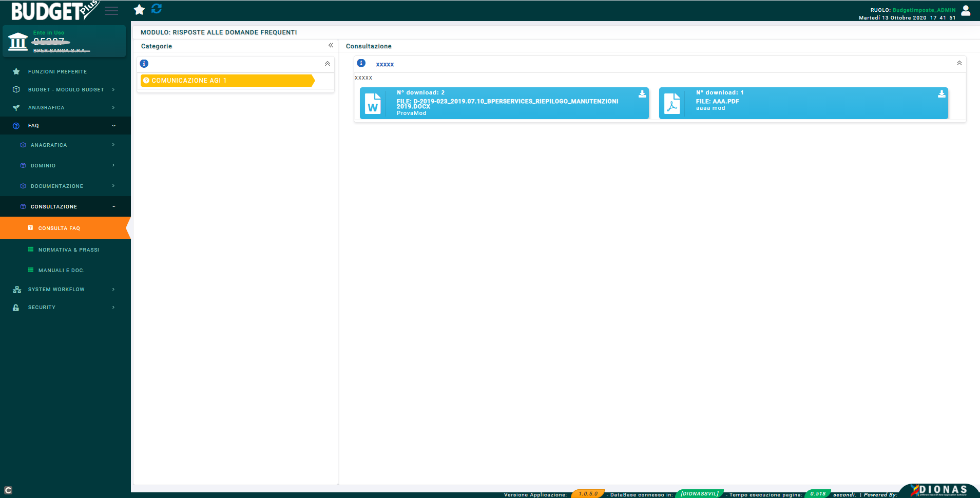Image resolution: width=980 pixels, height=498 pixels.
Task: Download the DOCX file via its download icon
Action: [x=642, y=94]
